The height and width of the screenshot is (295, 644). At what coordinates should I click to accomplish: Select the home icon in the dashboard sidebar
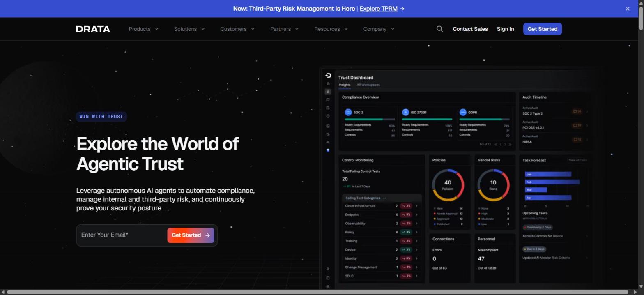click(x=328, y=92)
